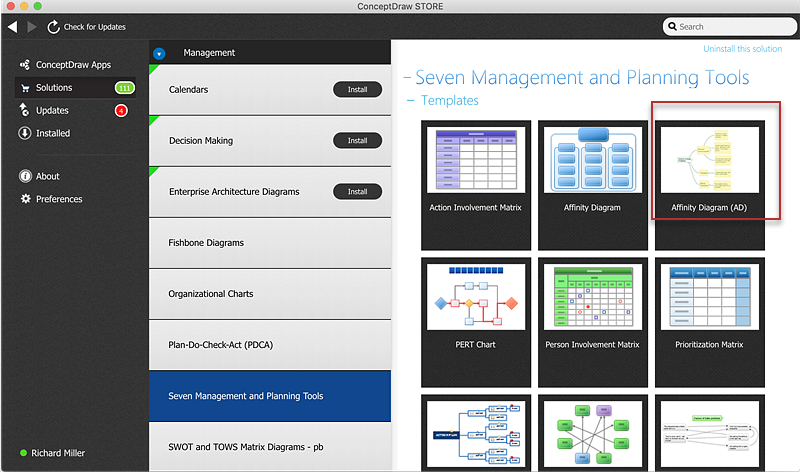
Task: Open the About page
Action: coord(47,176)
